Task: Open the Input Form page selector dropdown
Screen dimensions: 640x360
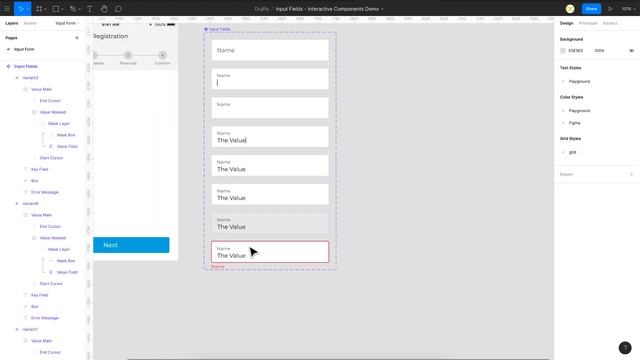Action: 68,23
